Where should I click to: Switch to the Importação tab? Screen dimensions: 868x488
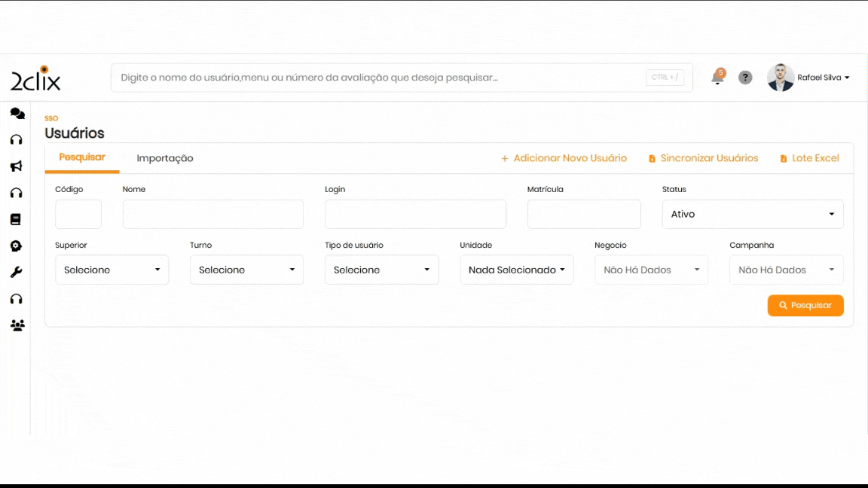pos(165,158)
